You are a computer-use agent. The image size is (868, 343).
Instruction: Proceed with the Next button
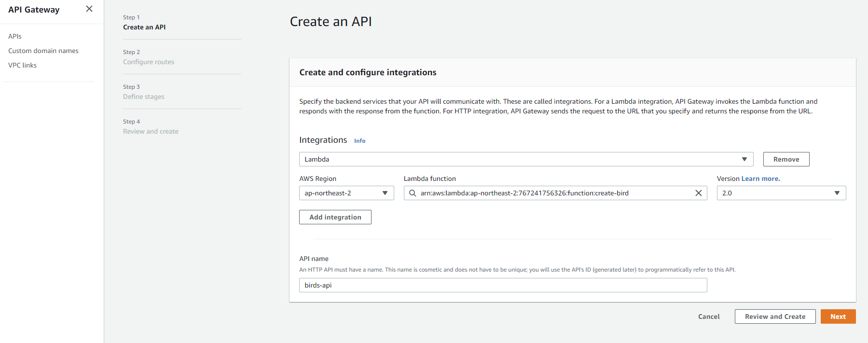pyautogui.click(x=838, y=316)
